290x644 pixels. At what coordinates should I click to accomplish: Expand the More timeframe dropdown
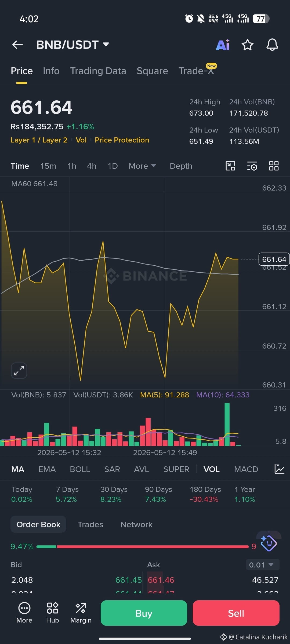click(x=142, y=166)
